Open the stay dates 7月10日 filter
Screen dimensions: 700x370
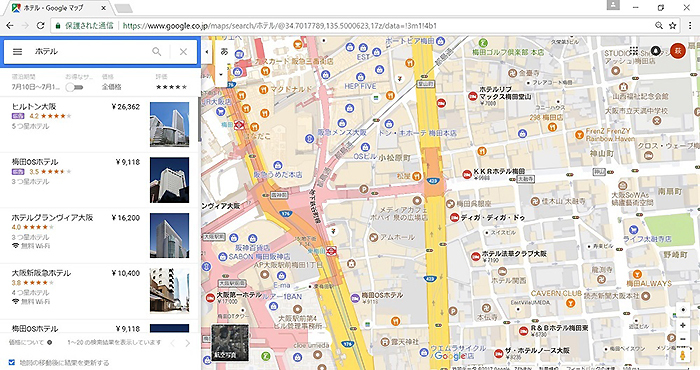tap(35, 87)
